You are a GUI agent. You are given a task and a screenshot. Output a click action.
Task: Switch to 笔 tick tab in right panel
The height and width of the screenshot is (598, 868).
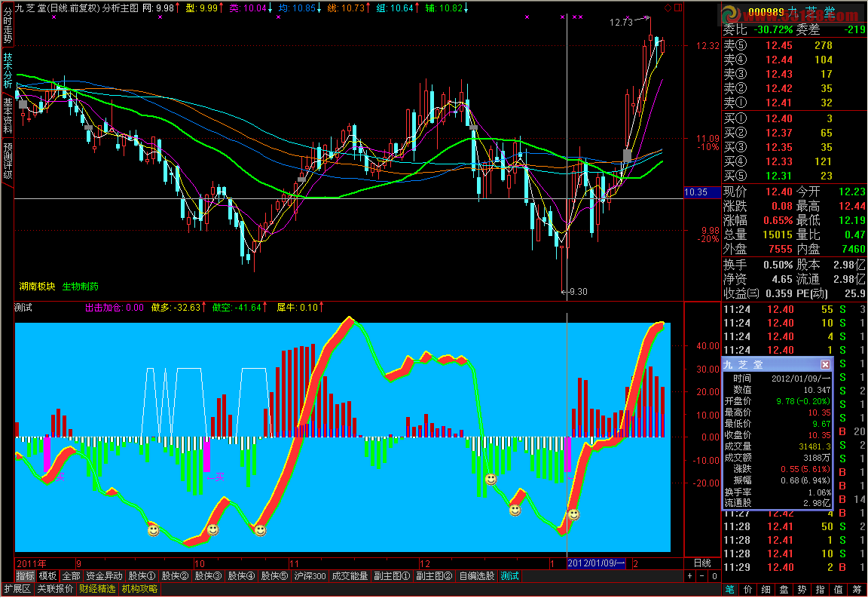click(x=730, y=590)
